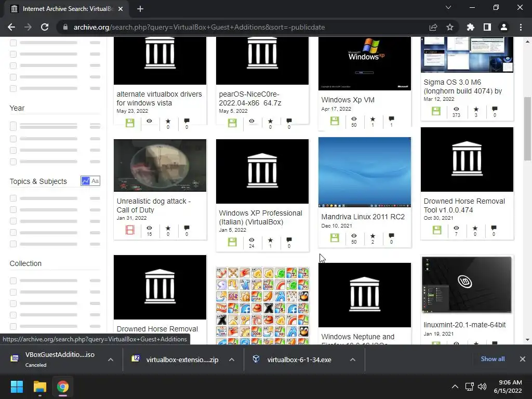Bookmark this page with the star icon

coord(450,27)
